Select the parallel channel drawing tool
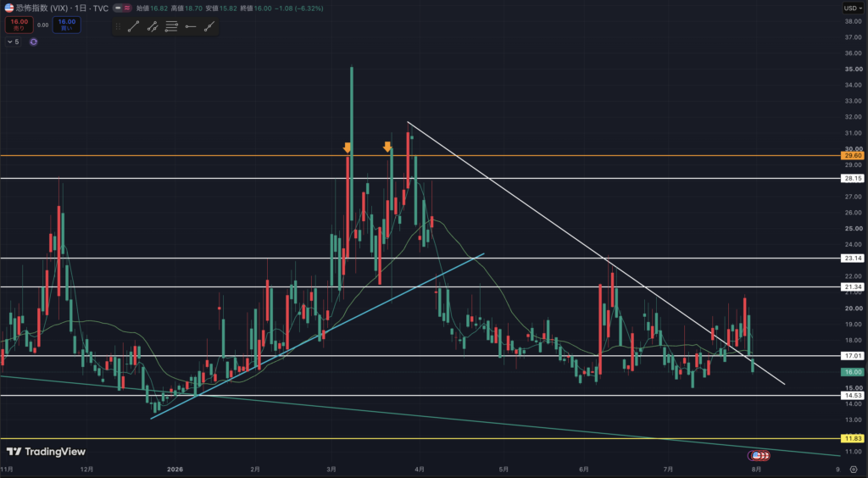Screen dimensions: 868x478 [x=153, y=26]
